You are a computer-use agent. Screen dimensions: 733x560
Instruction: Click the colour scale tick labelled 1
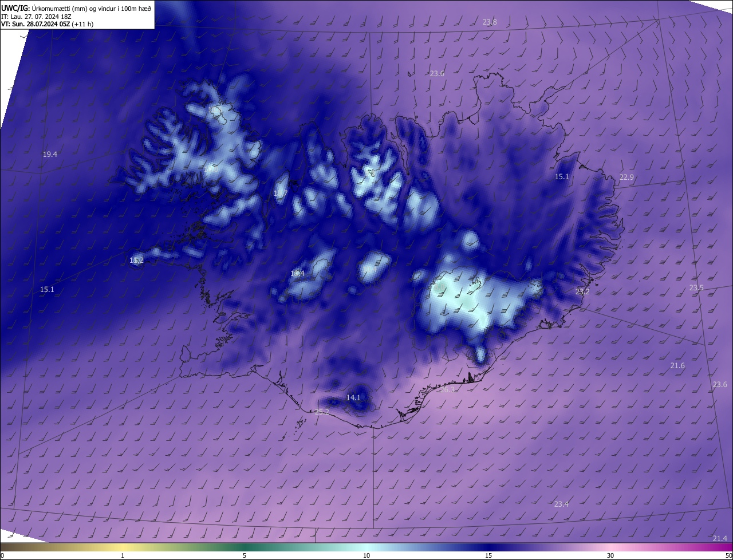click(x=123, y=555)
